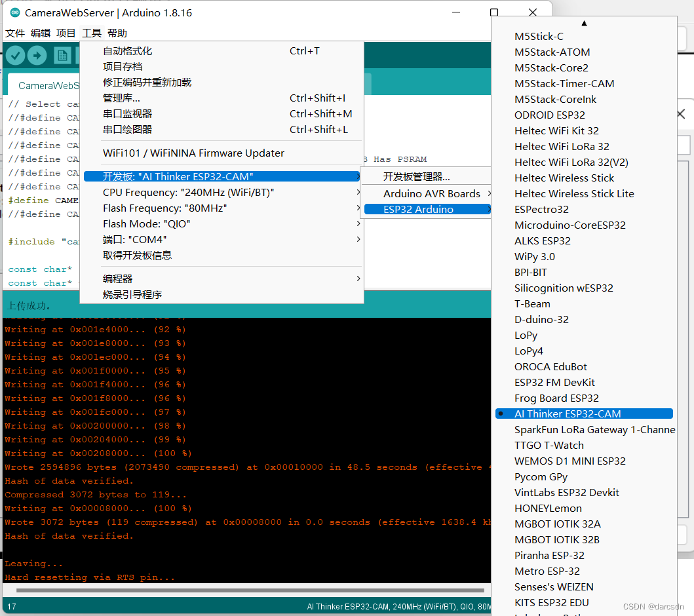This screenshot has height=616, width=694.
Task: Click the Upload arrow toolbar button
Action: pyautogui.click(x=37, y=56)
